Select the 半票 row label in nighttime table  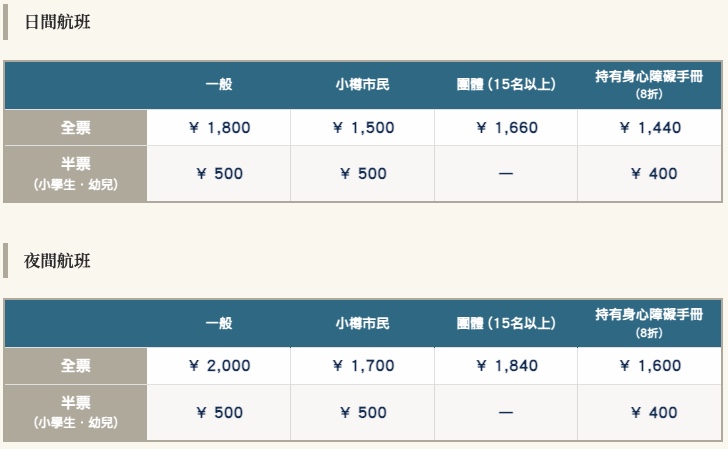(76, 404)
